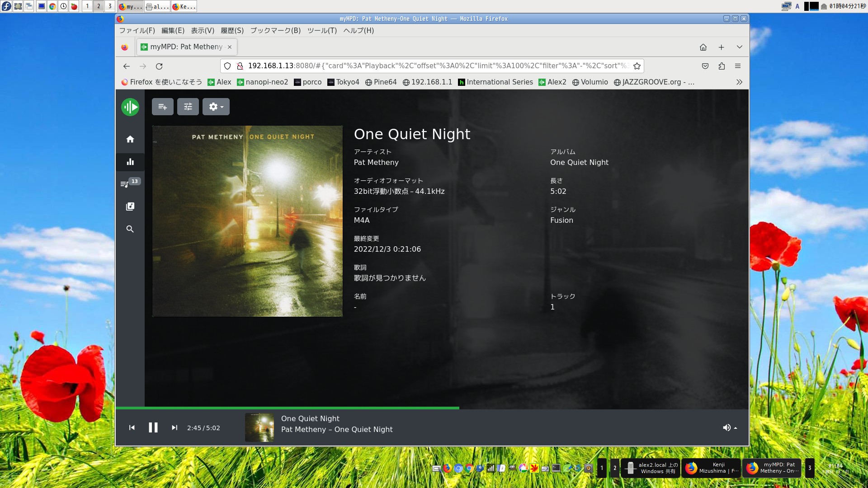Click the add-to-playlist button in toolbar

point(163,107)
